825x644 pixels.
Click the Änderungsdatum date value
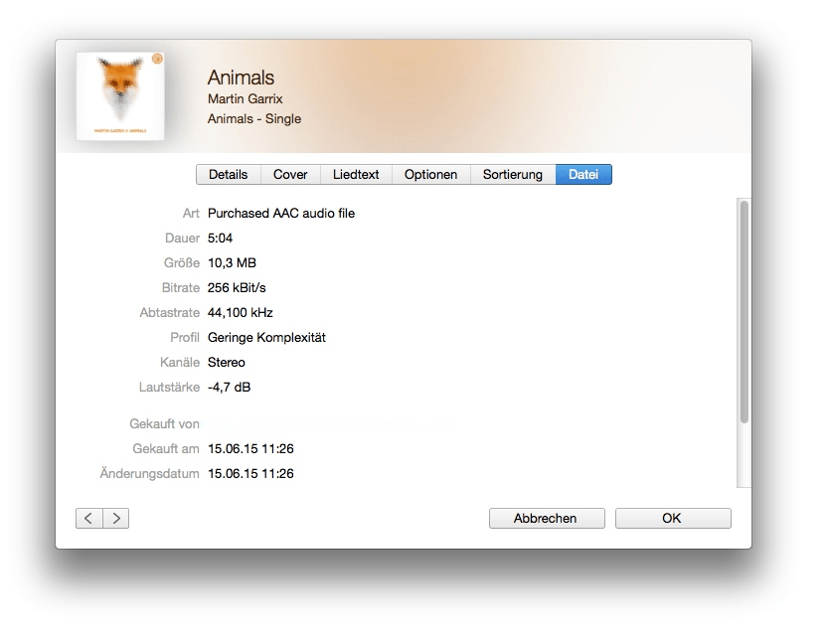click(250, 473)
